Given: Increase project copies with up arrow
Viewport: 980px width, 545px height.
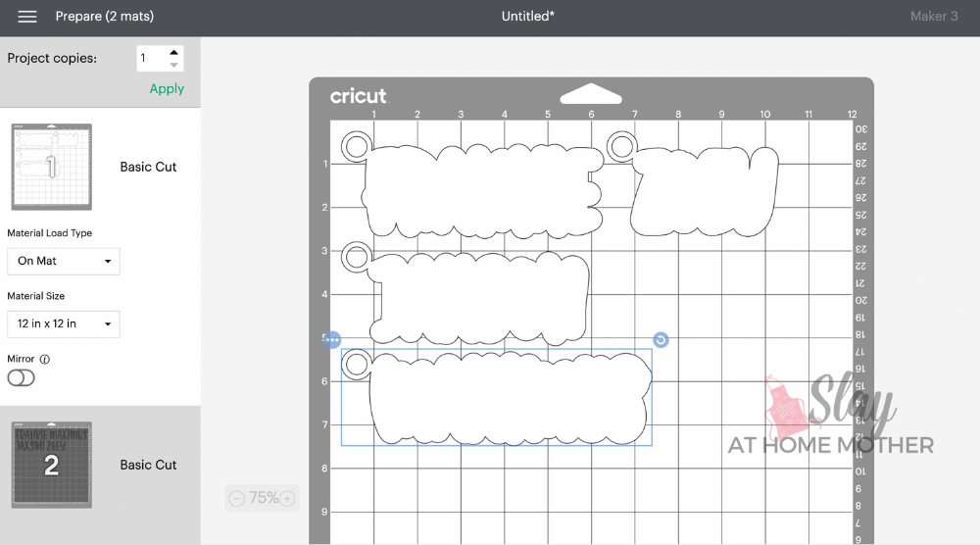Looking at the screenshot, I should pyautogui.click(x=173, y=53).
